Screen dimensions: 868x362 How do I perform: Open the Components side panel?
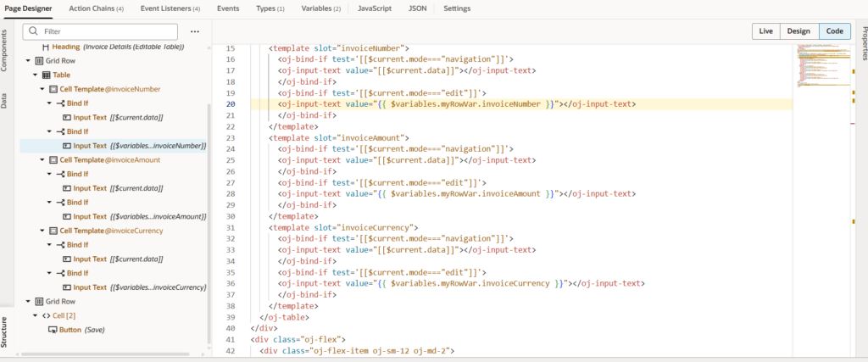(5, 53)
